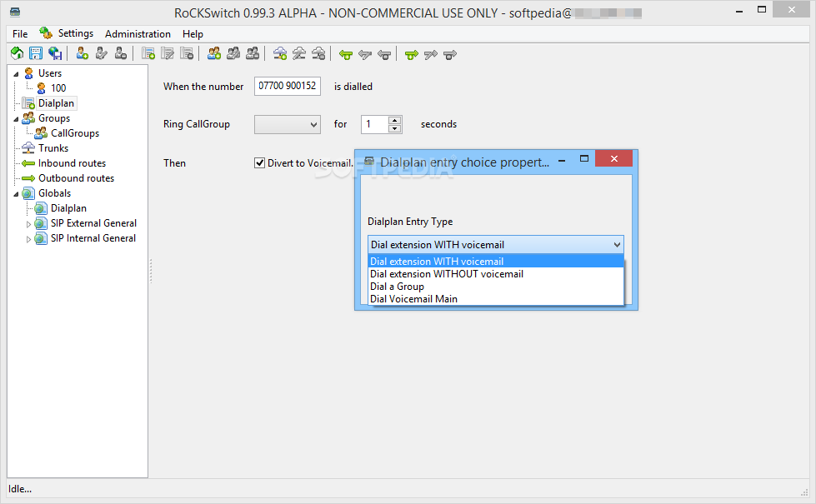Minimize the Dialplan entry choice dialog
The height and width of the screenshot is (504, 816).
tap(562, 160)
